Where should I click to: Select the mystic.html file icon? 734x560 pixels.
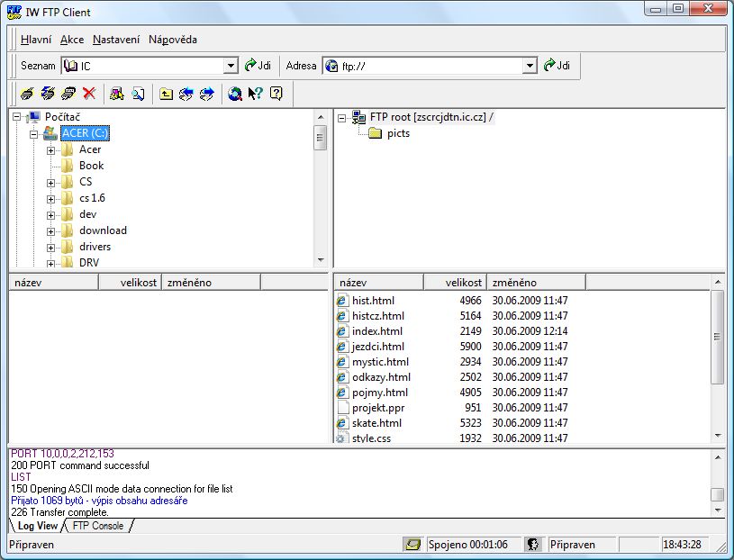pyautogui.click(x=342, y=362)
